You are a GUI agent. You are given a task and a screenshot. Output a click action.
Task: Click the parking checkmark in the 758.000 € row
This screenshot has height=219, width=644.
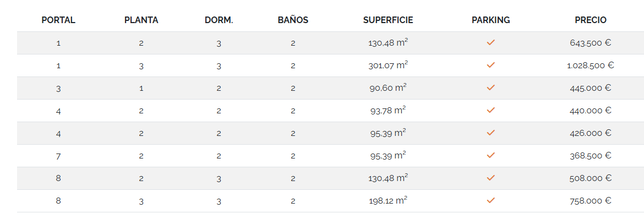pos(490,200)
